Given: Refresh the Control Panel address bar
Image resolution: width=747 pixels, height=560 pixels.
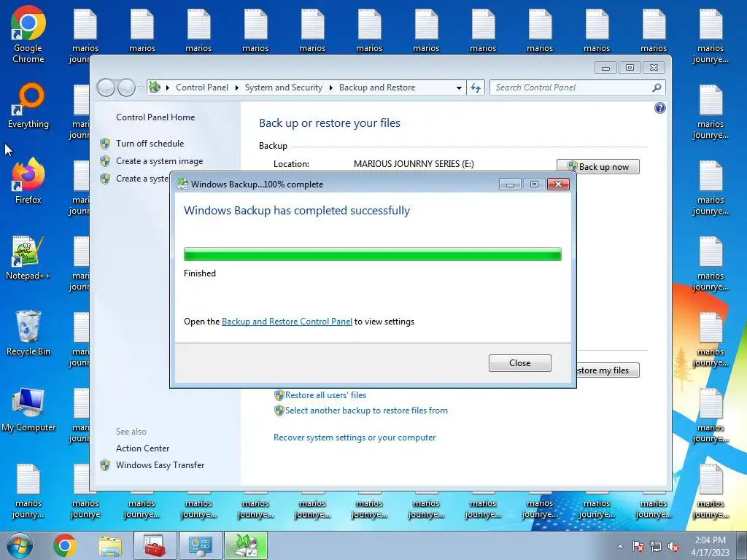Looking at the screenshot, I should (x=476, y=87).
